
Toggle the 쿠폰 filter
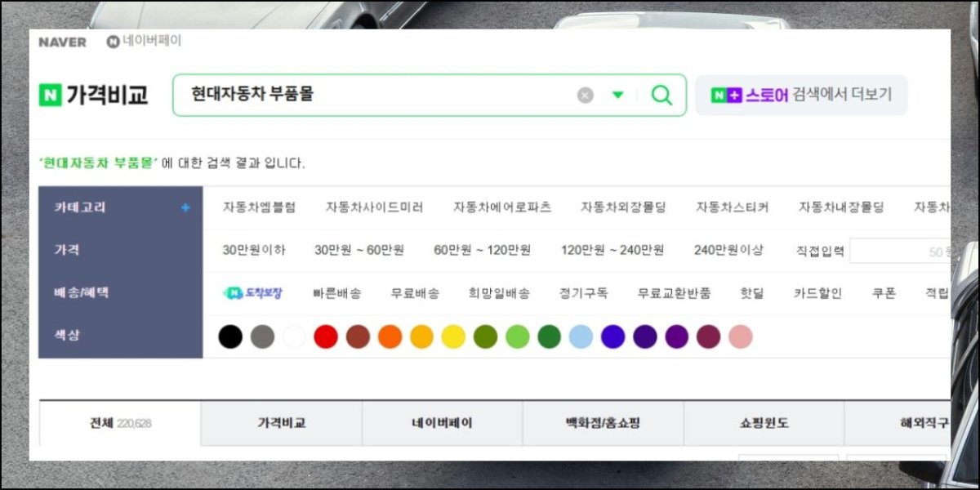pos(884,293)
